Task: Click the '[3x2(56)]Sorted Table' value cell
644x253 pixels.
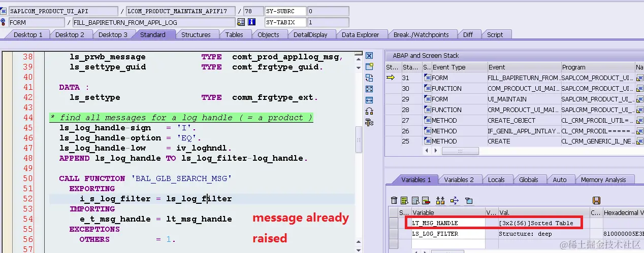Action: [543, 223]
